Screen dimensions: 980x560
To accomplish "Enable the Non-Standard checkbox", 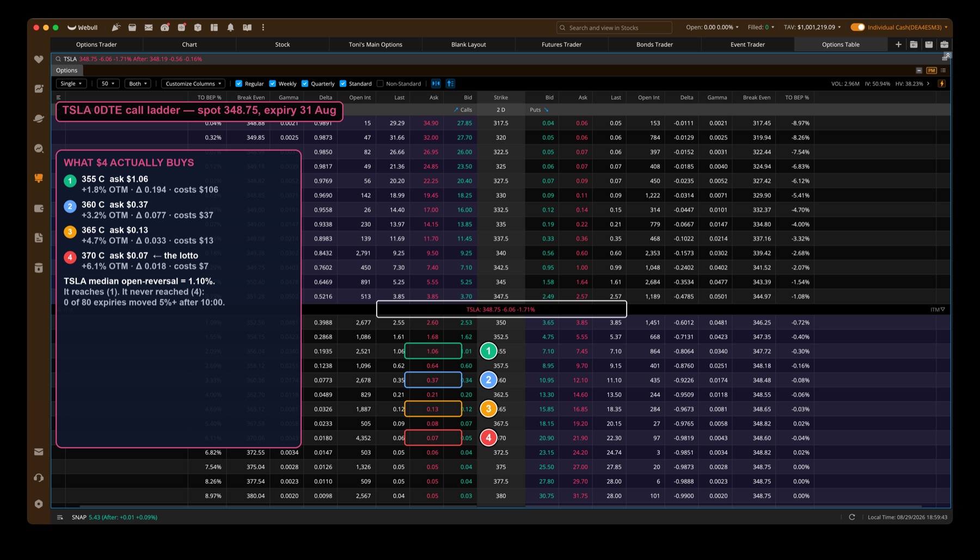I will click(x=380, y=84).
